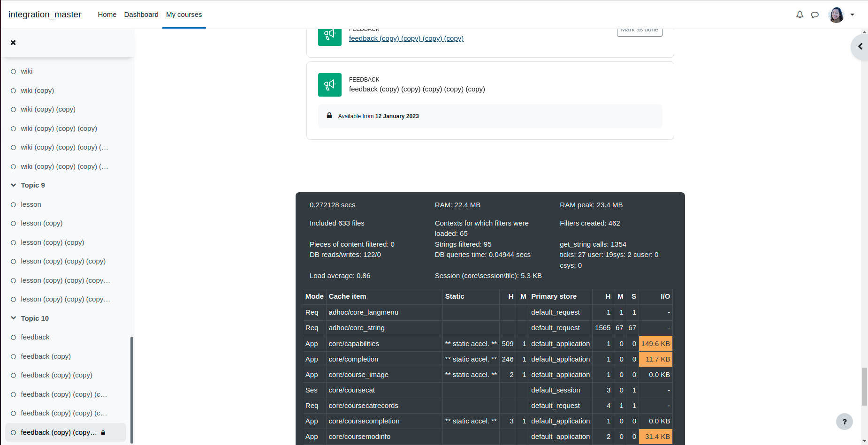Click the Primary store column header
868x445 pixels.
(554, 296)
